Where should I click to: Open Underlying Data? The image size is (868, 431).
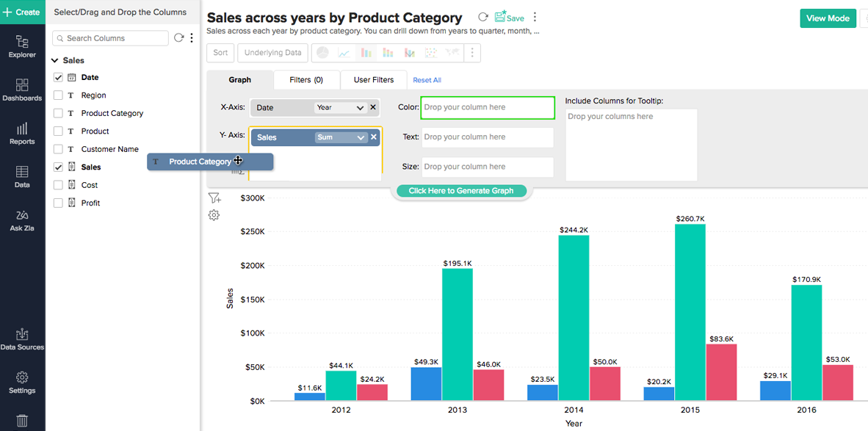click(x=272, y=53)
